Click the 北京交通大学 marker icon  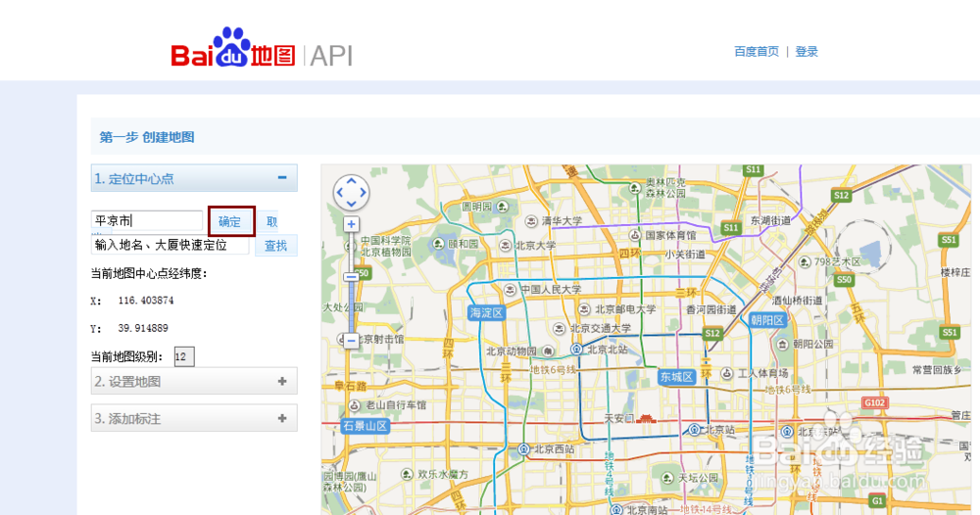tap(560, 328)
